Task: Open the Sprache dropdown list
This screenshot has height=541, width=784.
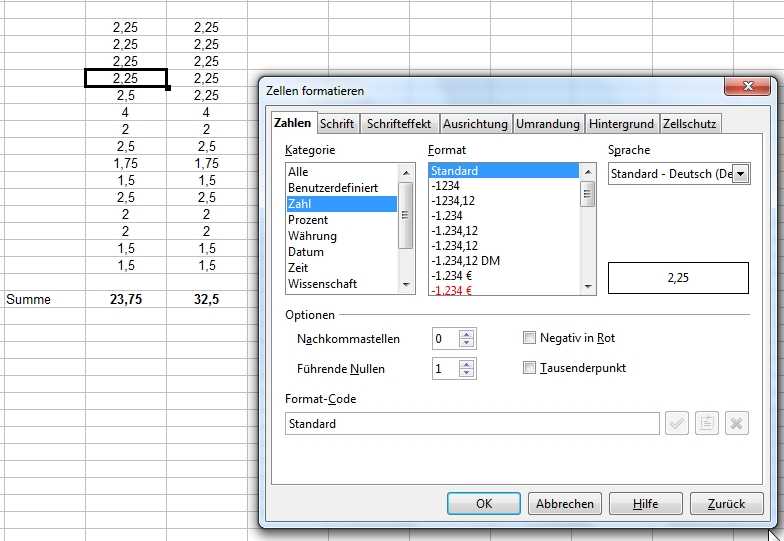Action: pos(741,174)
